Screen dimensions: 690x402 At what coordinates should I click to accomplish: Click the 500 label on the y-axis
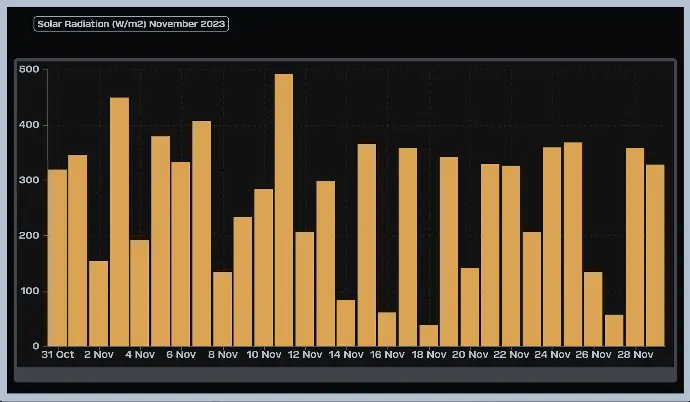coord(28,70)
